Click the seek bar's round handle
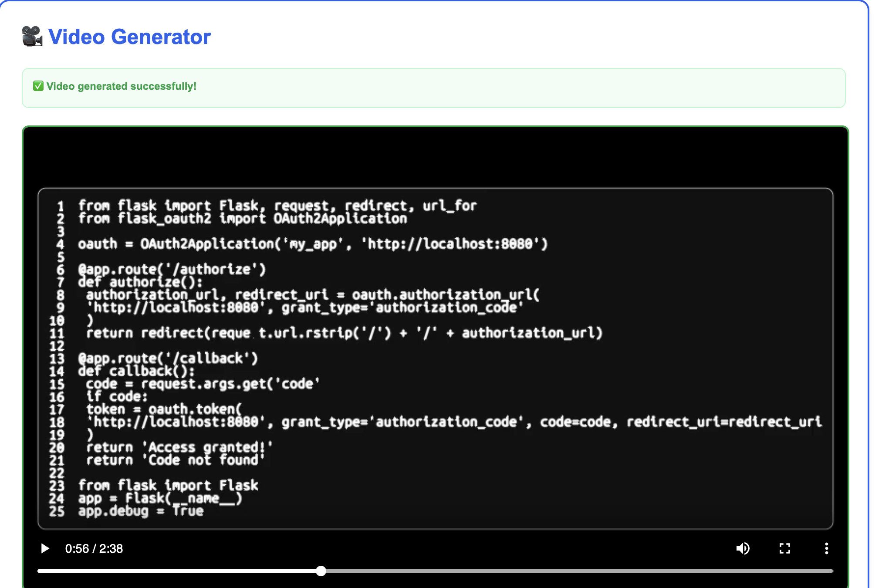The image size is (882, 588). point(321,571)
